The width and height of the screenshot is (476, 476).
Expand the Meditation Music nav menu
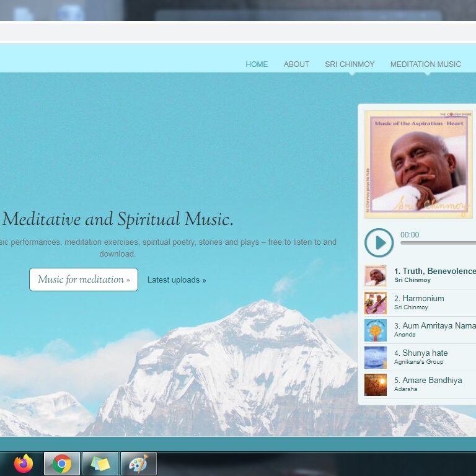(425, 64)
